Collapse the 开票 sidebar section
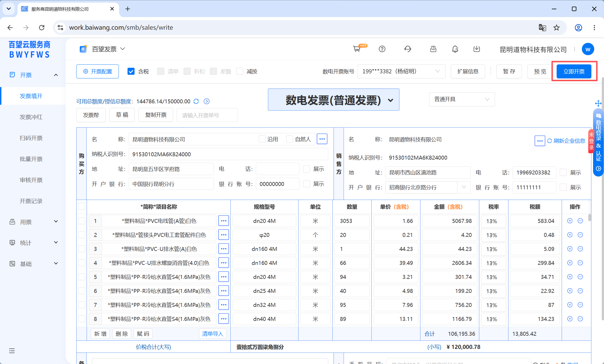Image resolution: width=604 pixels, height=364 pixels. [56, 75]
